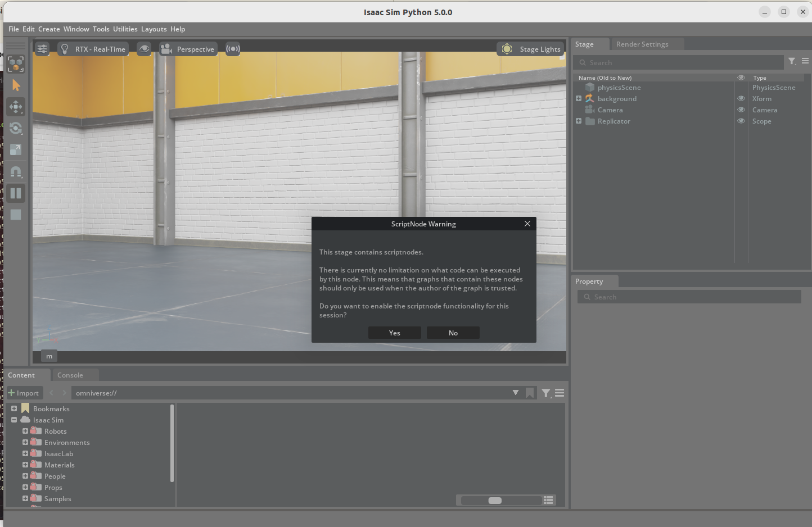Pause the simulation
Viewport: 812px width, 527px height.
(16, 193)
